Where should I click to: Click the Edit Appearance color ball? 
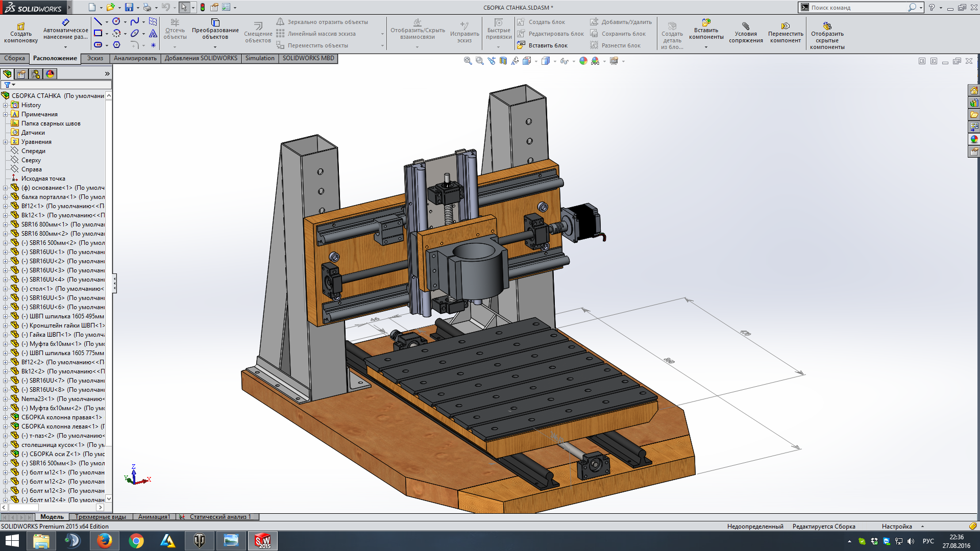[x=583, y=61]
